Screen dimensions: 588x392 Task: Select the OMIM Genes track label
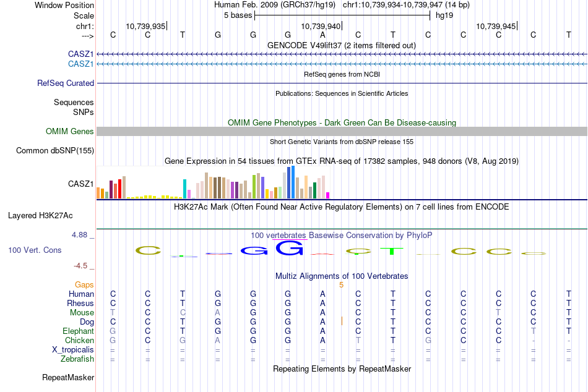tap(70, 132)
